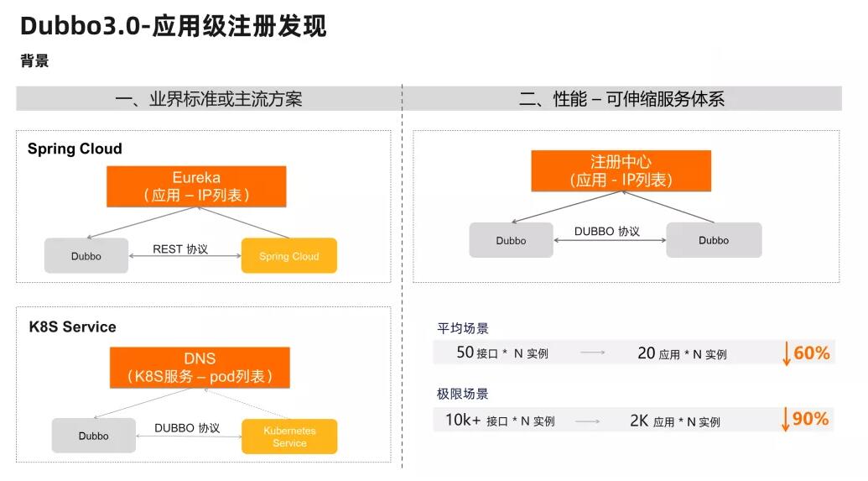
Task: Select the 平均场景 label
Action: click(x=463, y=328)
